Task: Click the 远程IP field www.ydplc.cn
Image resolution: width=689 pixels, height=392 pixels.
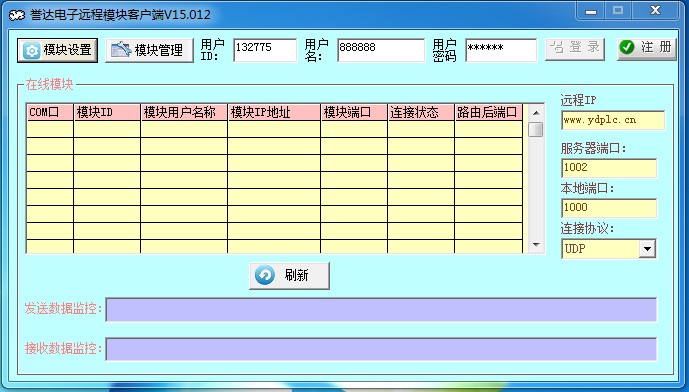Action: coord(613,120)
